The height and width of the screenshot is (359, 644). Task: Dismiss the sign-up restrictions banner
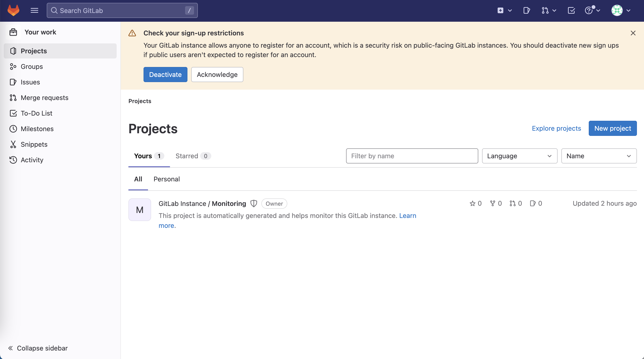coord(633,33)
